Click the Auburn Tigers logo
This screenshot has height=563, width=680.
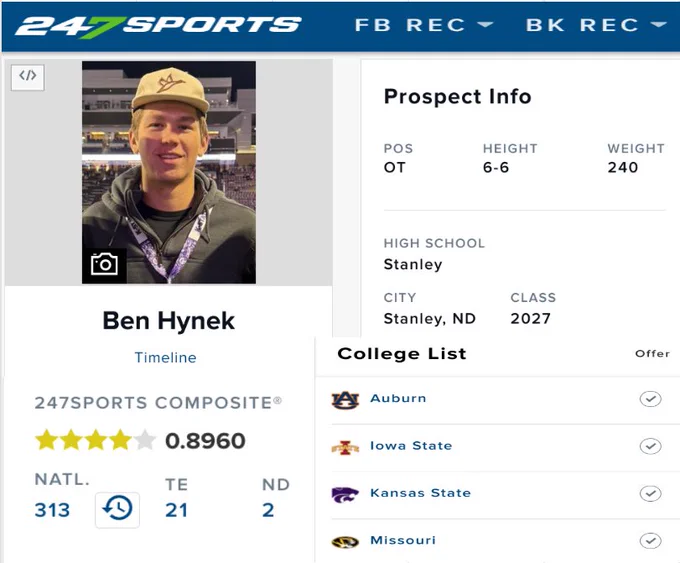(x=345, y=399)
